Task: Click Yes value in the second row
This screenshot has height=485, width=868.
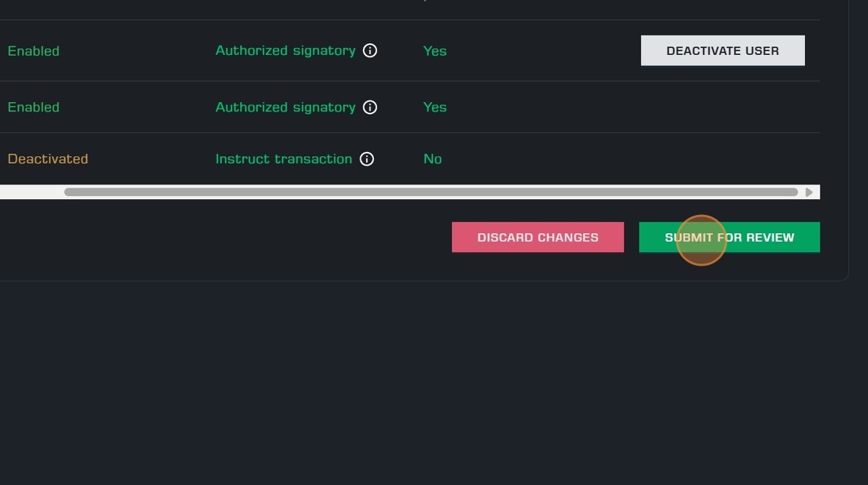Action: click(x=435, y=107)
